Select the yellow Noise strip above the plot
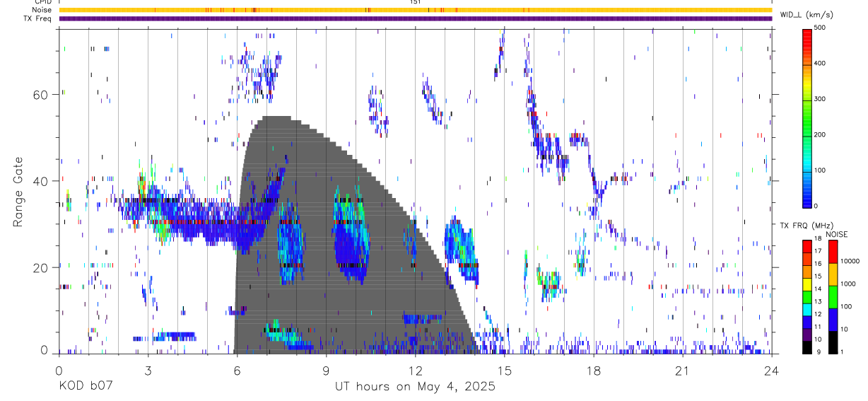Image resolution: width=868 pixels, height=401 pixels. pyautogui.click(x=415, y=11)
